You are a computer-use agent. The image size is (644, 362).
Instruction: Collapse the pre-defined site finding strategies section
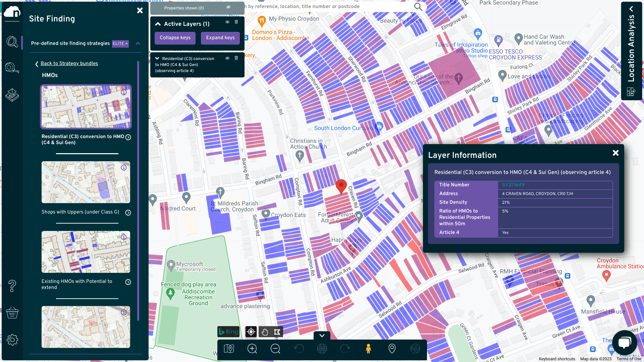point(138,44)
